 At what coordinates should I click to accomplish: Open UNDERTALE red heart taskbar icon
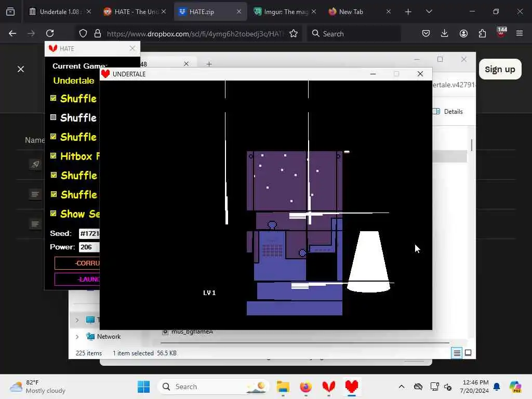[x=352, y=387]
